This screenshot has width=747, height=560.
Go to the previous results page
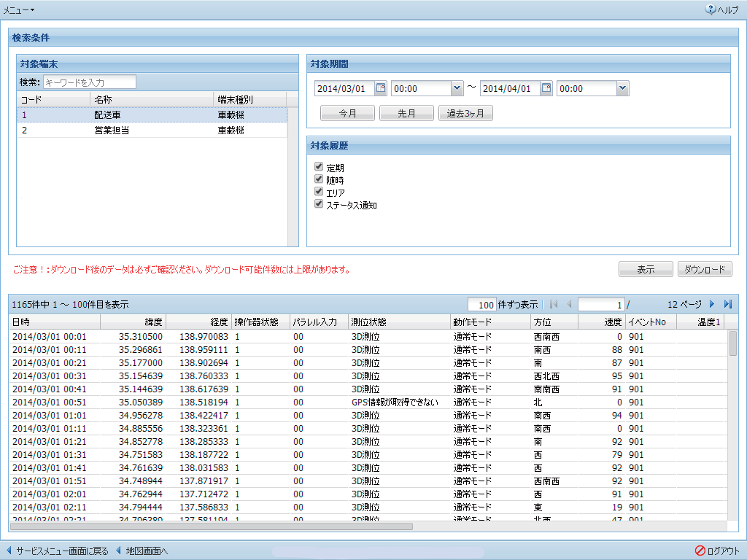point(569,304)
